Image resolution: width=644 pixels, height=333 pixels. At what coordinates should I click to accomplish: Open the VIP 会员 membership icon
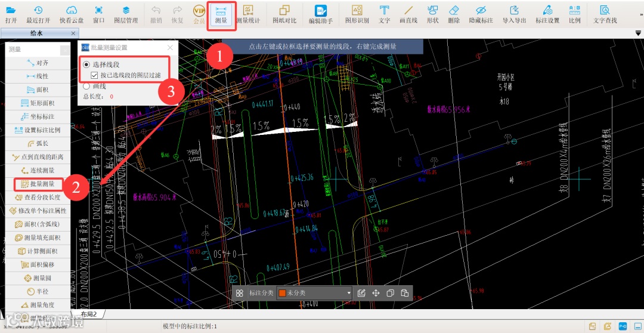coord(199,14)
